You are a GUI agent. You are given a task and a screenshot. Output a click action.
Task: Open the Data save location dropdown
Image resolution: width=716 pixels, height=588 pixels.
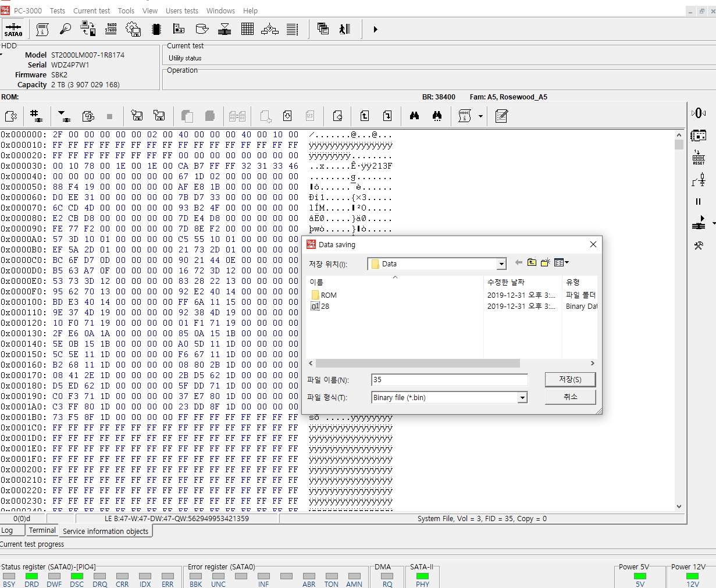(x=501, y=264)
